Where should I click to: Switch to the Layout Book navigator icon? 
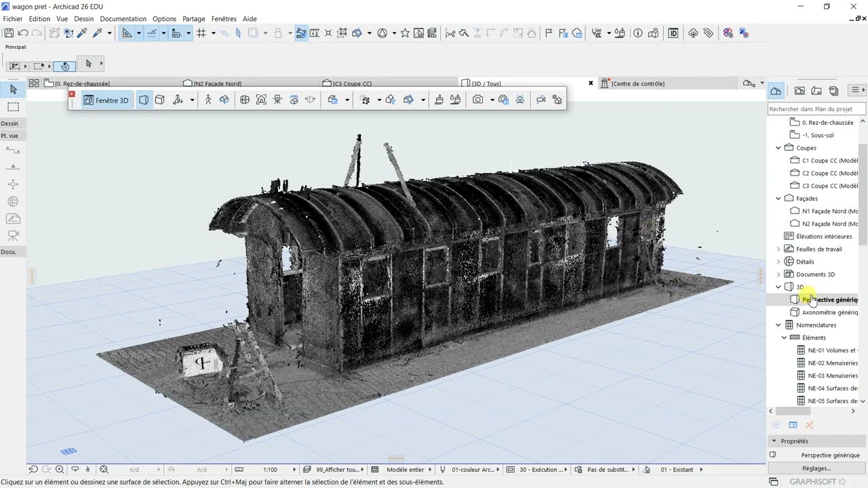[816, 90]
